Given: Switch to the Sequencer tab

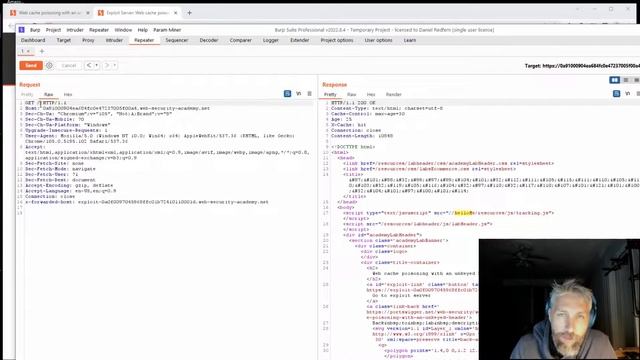Looking at the screenshot, I should (177, 40).
